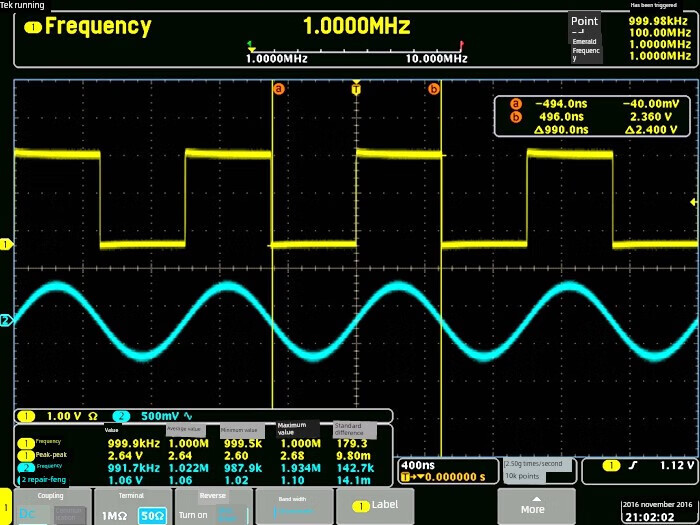Click the trigger position 'T' marker

(355, 89)
